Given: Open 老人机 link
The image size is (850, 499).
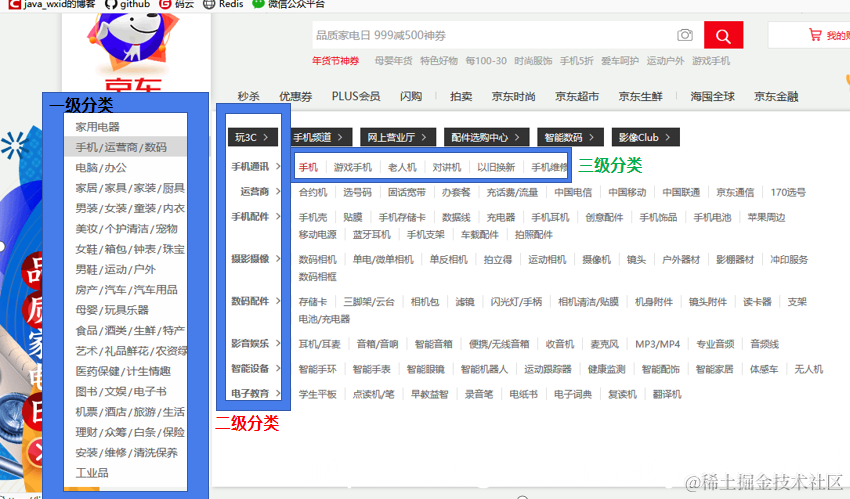Looking at the screenshot, I should [402, 167].
